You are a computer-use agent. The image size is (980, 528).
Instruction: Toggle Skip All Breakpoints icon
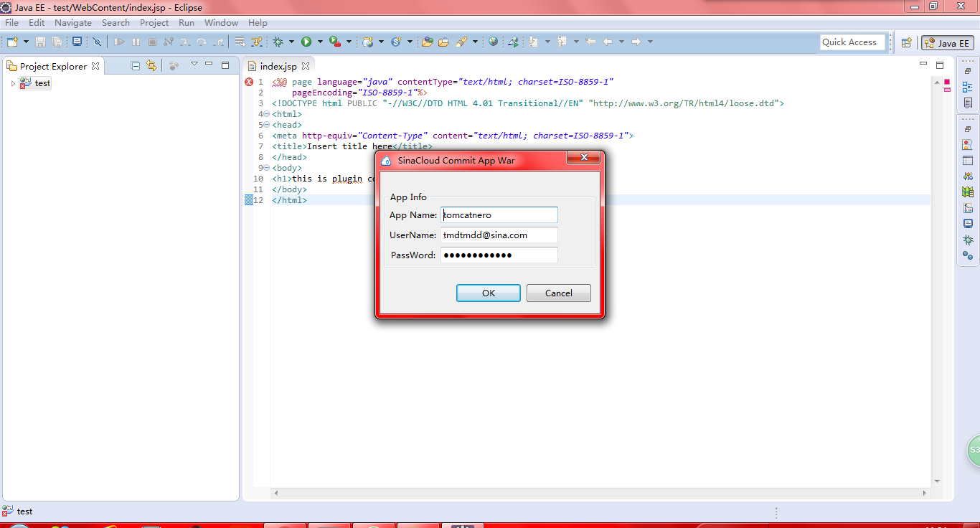tap(97, 42)
